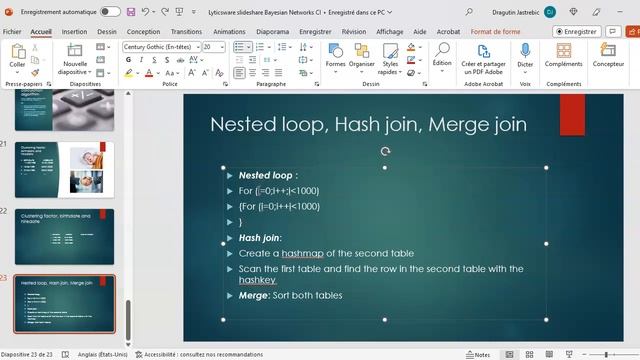Open line spacing dropdown
Screen dimensions: 640x360
284,47
